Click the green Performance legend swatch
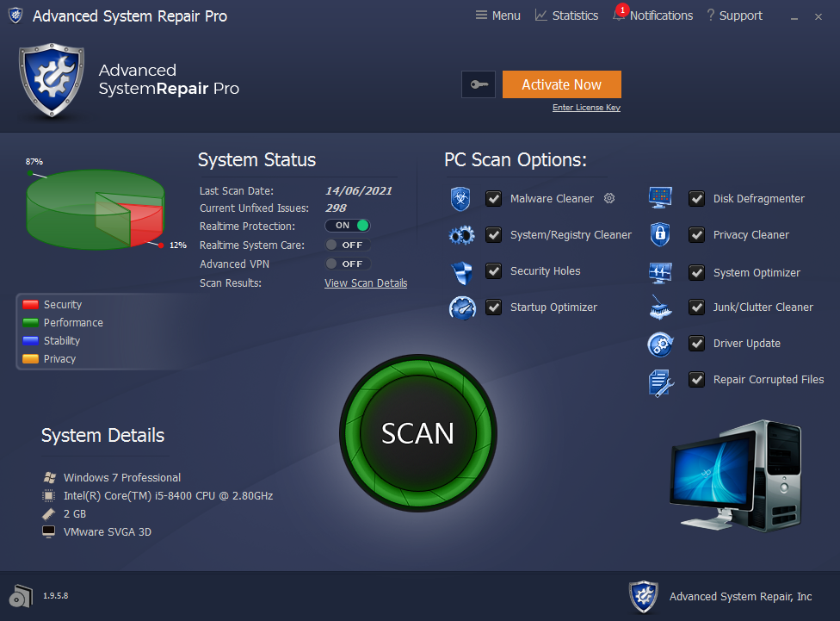This screenshot has height=621, width=840. [x=30, y=323]
